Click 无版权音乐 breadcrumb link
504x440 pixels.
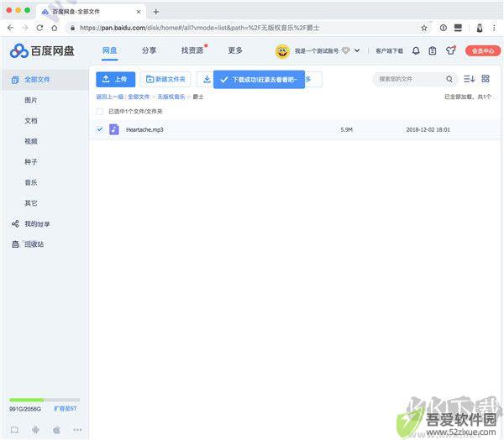pos(171,97)
